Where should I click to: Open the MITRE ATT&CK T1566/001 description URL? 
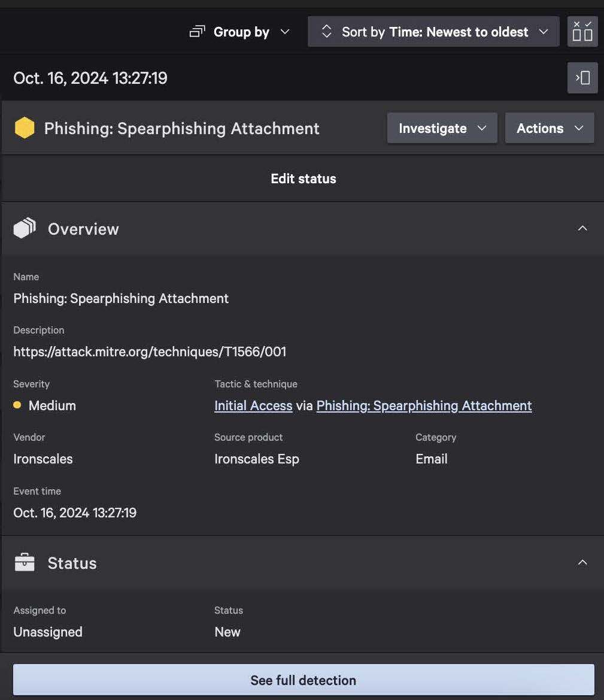click(x=150, y=351)
